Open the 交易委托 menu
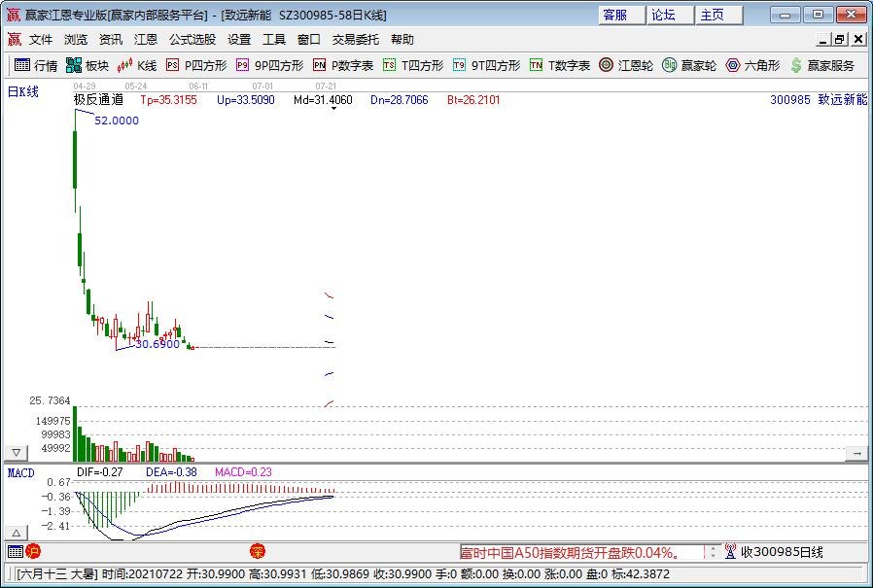This screenshot has height=588, width=873. 356,40
